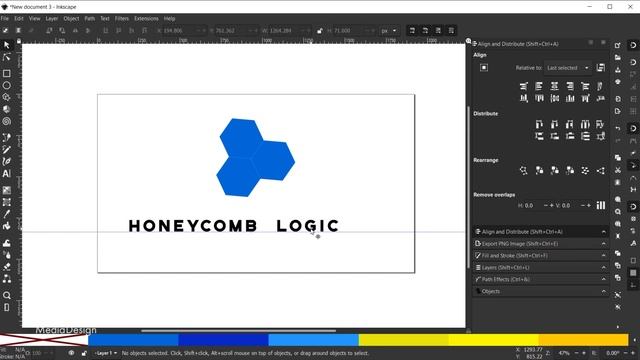Select the Connector tool
The height and width of the screenshot is (360, 640).
[7, 279]
